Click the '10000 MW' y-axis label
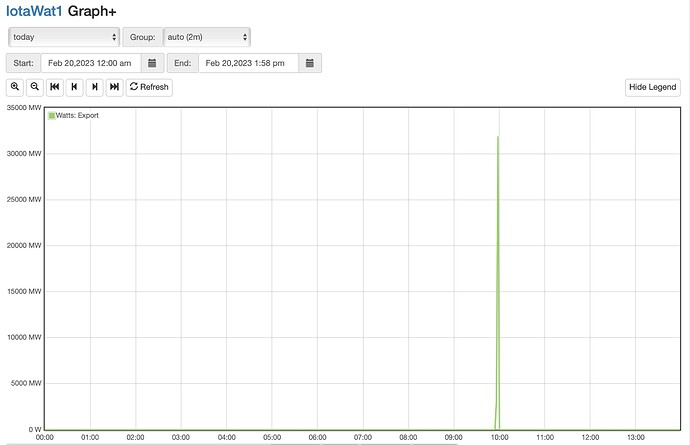The height and width of the screenshot is (445, 690). pyautogui.click(x=24, y=337)
